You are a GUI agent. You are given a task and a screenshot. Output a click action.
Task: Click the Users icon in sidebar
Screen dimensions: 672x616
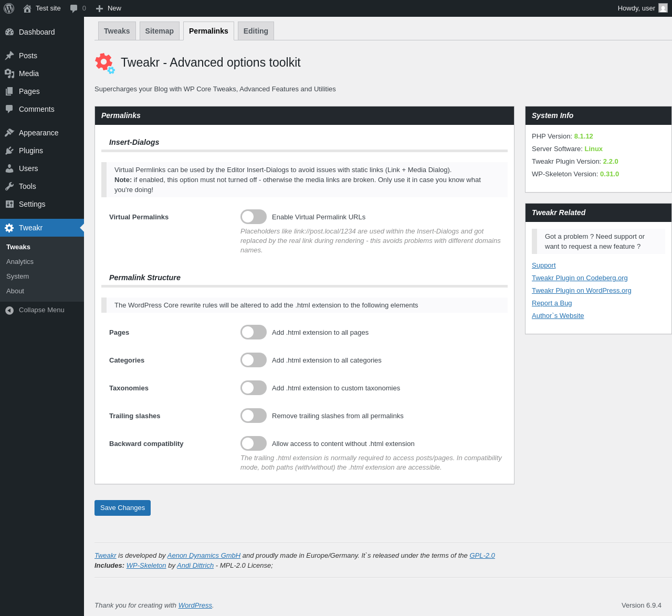9,168
